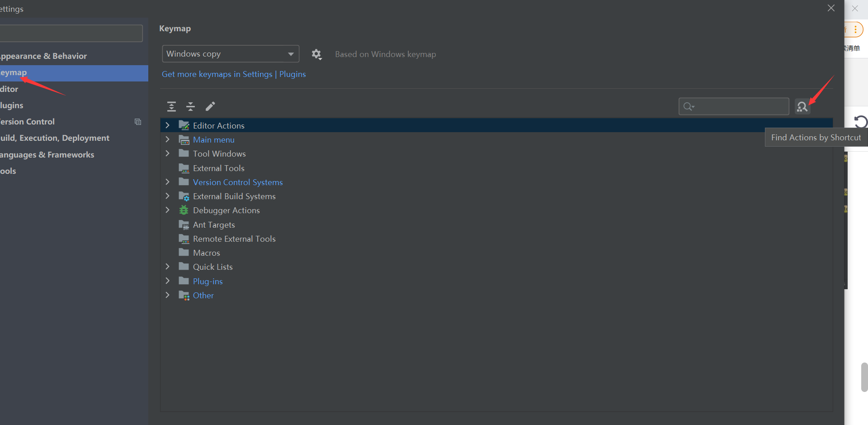Click the Other folder icon
The image size is (868, 425).
pyautogui.click(x=184, y=295)
